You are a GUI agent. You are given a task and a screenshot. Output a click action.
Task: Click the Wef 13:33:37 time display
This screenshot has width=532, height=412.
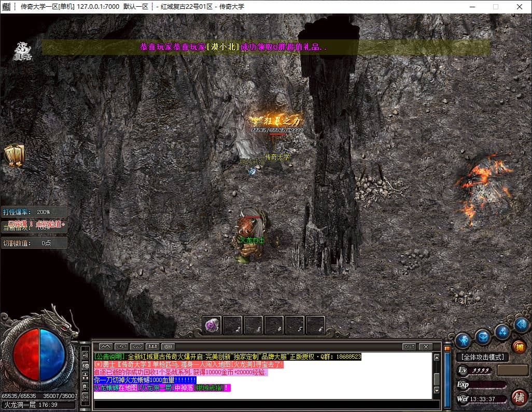pos(481,399)
